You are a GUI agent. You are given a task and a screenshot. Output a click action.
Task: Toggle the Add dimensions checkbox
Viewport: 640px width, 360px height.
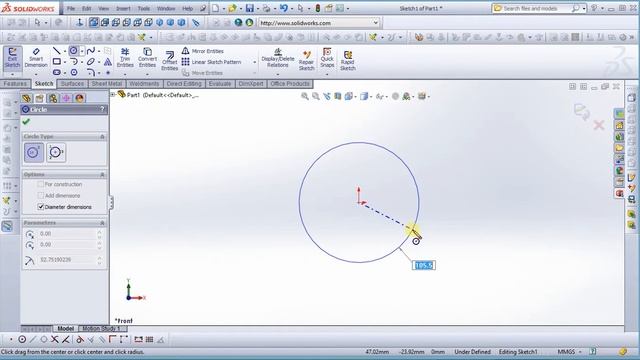point(40,196)
